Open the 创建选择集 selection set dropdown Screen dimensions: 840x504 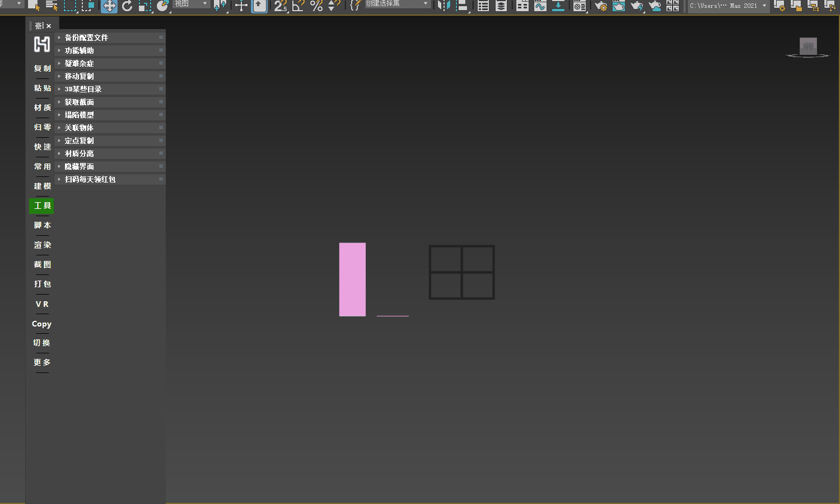point(398,4)
